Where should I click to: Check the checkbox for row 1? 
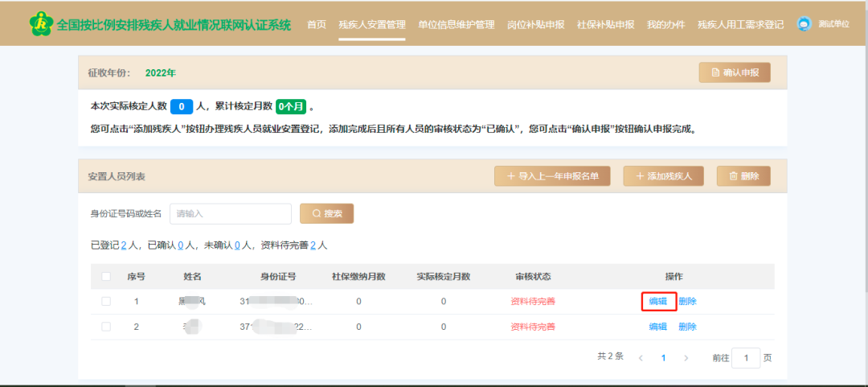106,302
